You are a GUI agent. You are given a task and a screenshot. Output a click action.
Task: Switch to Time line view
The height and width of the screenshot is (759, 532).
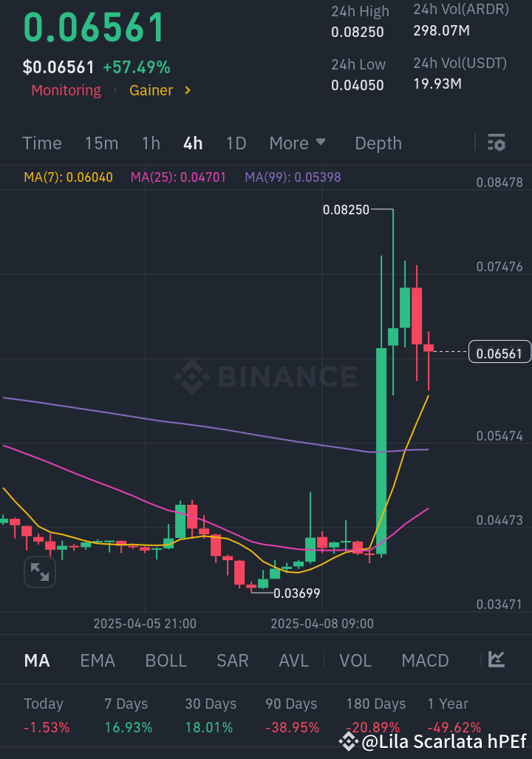point(42,143)
